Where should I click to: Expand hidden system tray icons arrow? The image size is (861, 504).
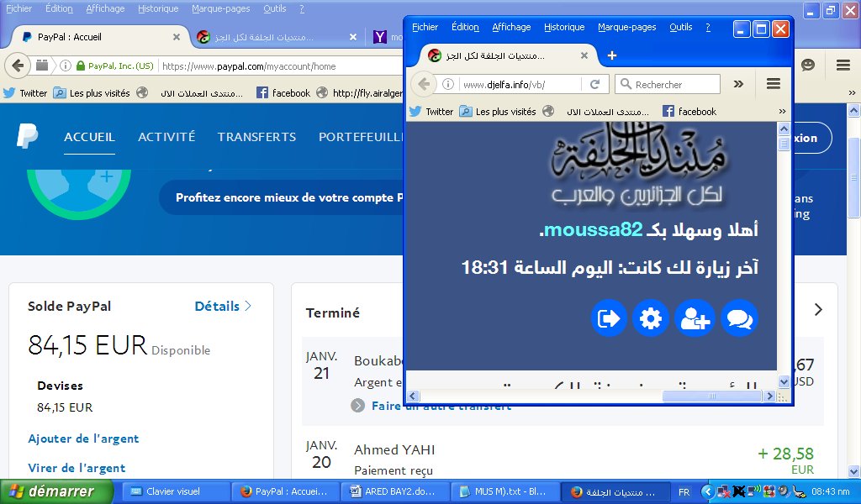[708, 491]
